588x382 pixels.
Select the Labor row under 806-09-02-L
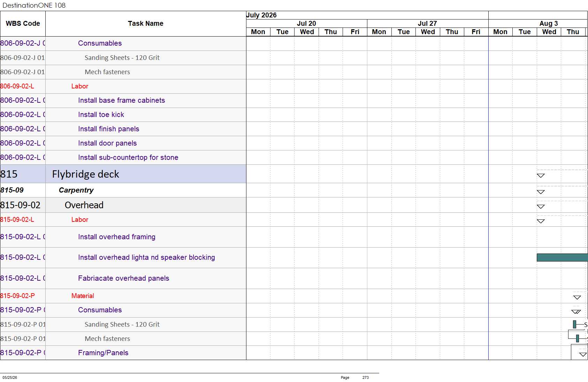(x=123, y=86)
